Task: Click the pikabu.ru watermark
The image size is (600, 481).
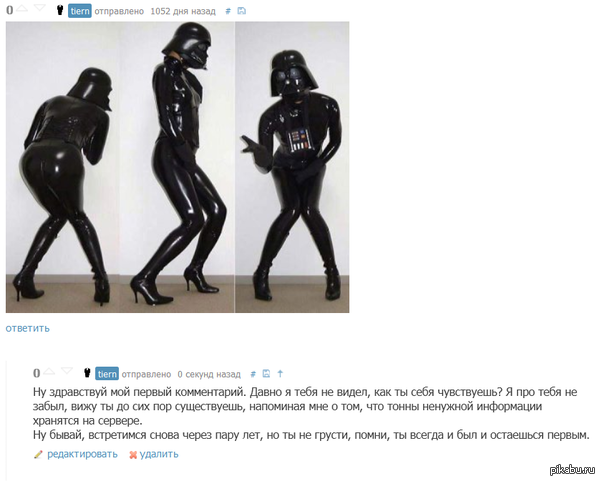Action: point(572,470)
